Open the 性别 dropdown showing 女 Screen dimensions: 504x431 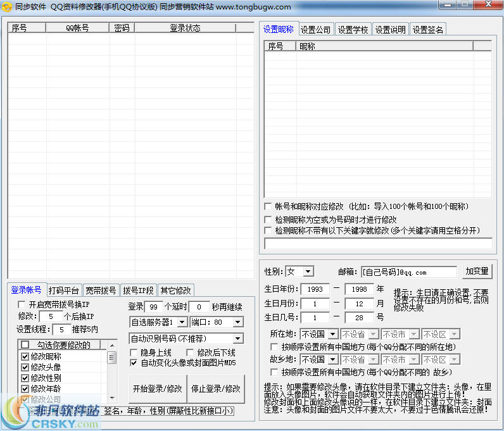tap(308, 272)
